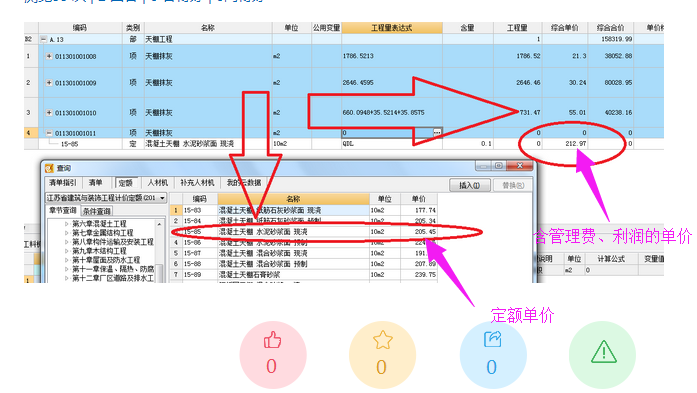Click the 公用变量 column header

coord(326,28)
